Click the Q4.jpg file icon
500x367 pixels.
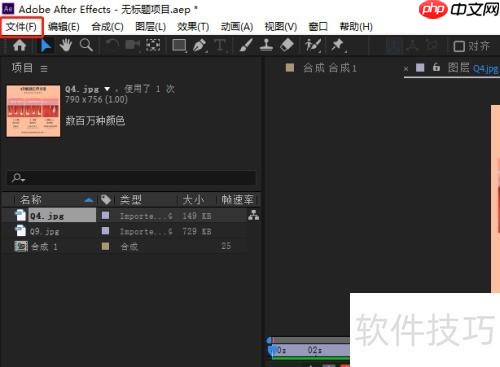(x=21, y=215)
